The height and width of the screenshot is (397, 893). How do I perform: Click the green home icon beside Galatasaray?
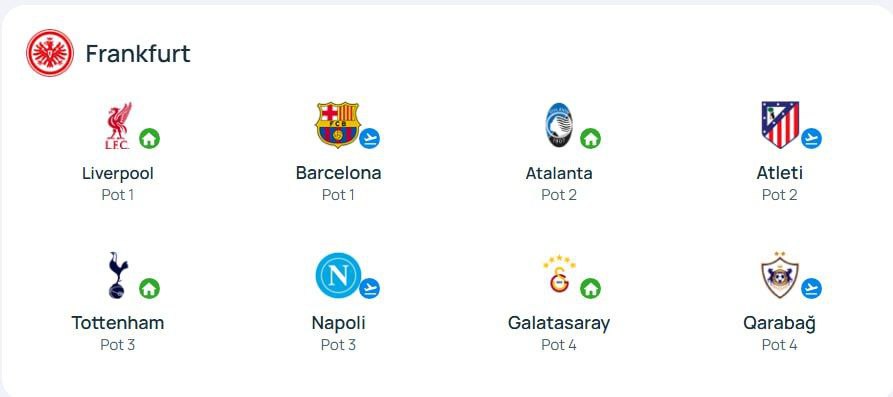click(591, 289)
